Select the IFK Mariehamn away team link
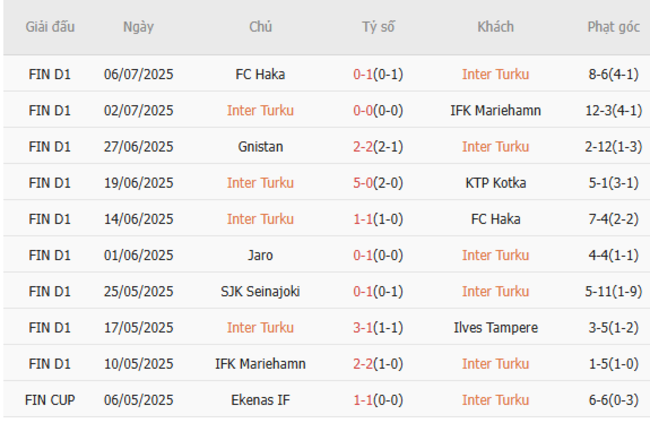This screenshot has height=423, width=650. [x=496, y=110]
